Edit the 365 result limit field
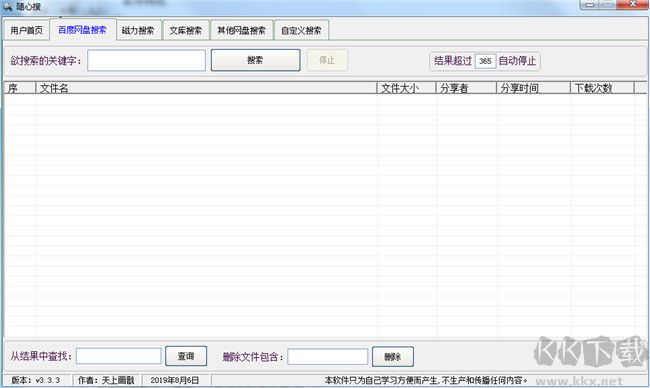 (x=485, y=61)
